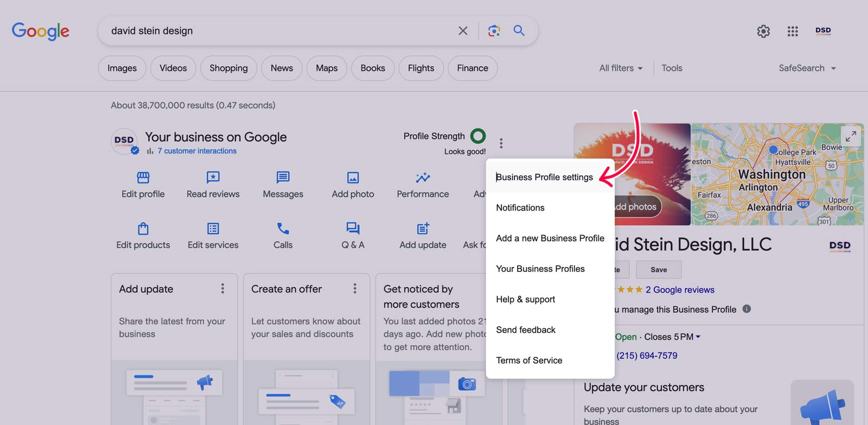Image resolution: width=868 pixels, height=425 pixels.
Task: Click the Add photo icon
Action: (353, 177)
